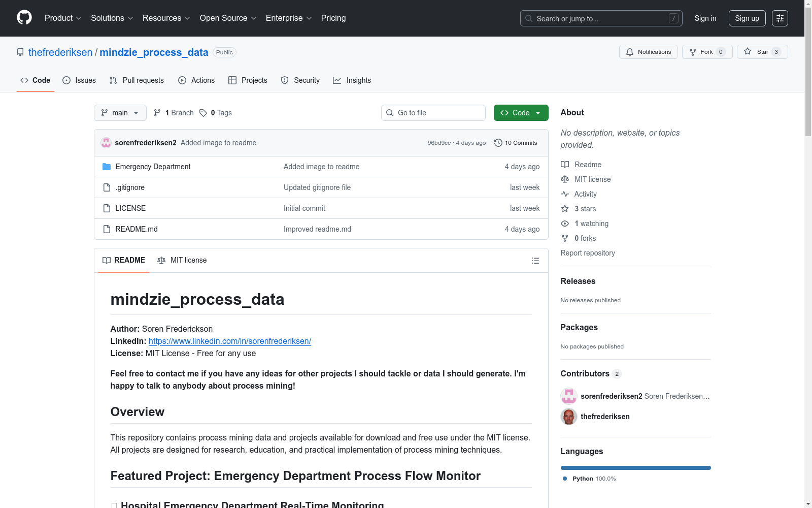View the 3 stars link
The width and height of the screenshot is (812, 508).
click(579, 209)
